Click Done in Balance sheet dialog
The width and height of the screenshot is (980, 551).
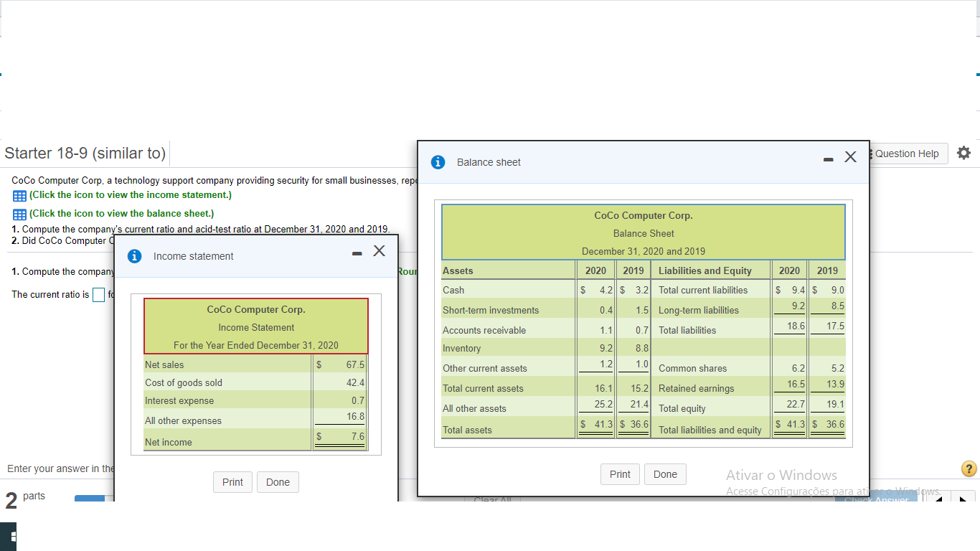665,474
